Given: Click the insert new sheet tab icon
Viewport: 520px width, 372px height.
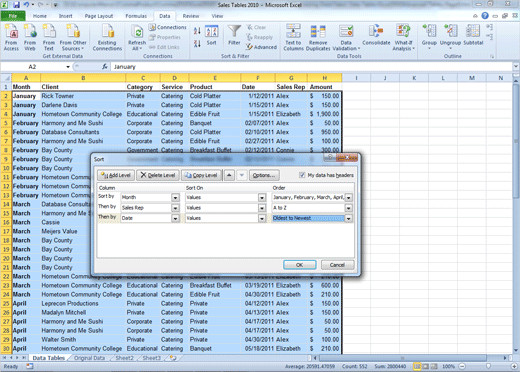Looking at the screenshot, I should 173,358.
